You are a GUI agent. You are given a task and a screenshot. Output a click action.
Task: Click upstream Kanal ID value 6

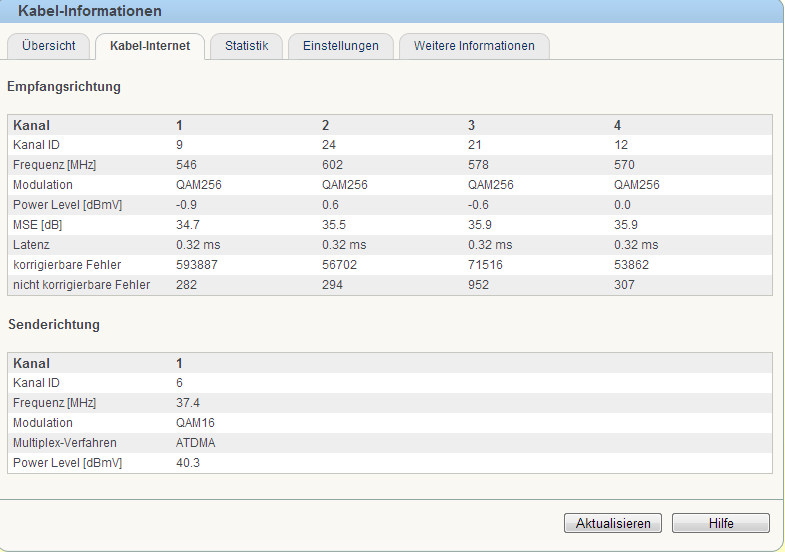tap(179, 383)
